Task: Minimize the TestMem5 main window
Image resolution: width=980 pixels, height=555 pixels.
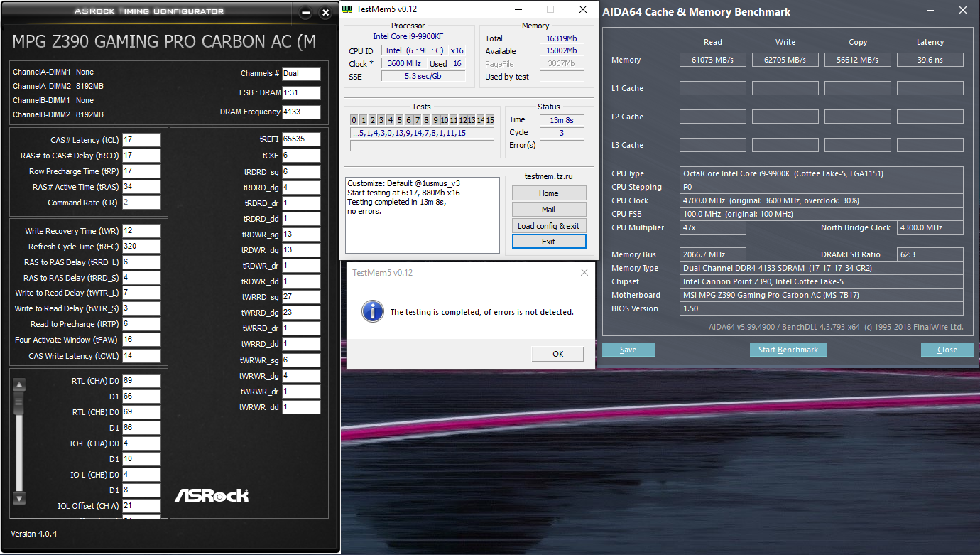Action: (517, 10)
